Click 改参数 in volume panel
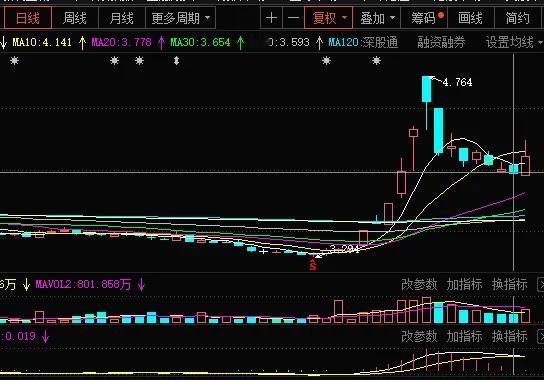 [x=419, y=285]
